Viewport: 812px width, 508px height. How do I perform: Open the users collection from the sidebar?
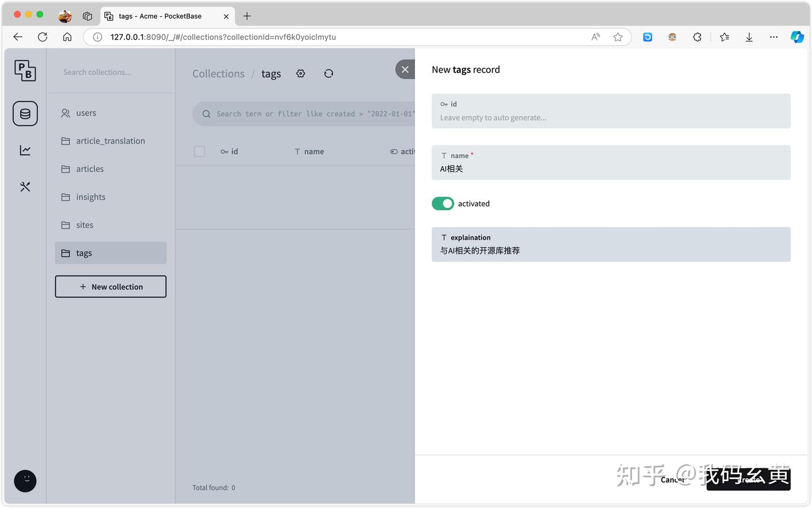pos(86,113)
